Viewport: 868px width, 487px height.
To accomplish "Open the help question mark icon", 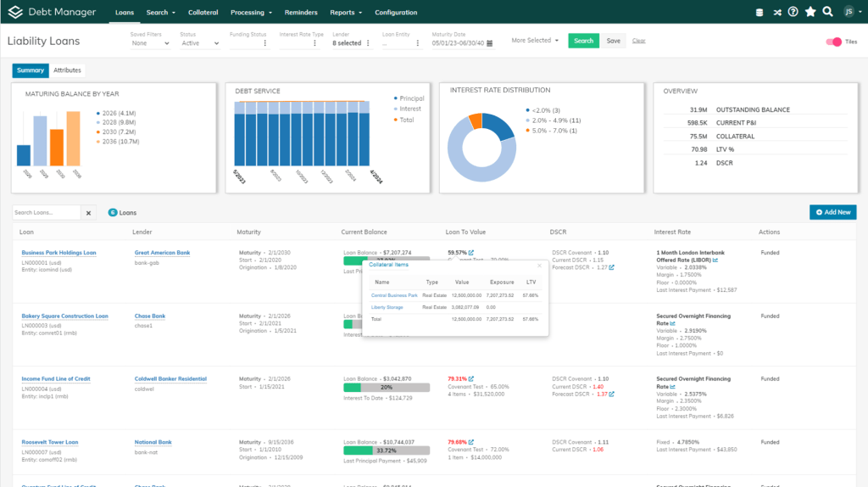I will pos(793,12).
